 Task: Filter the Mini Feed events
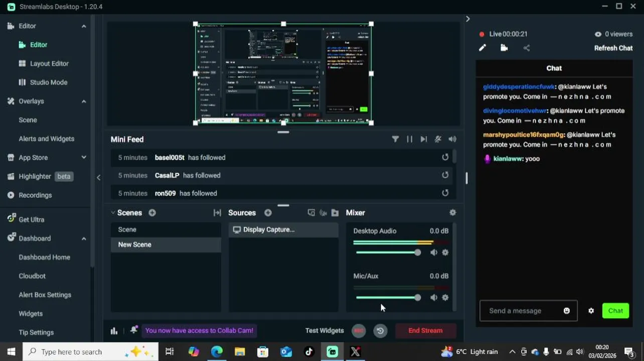tap(395, 139)
